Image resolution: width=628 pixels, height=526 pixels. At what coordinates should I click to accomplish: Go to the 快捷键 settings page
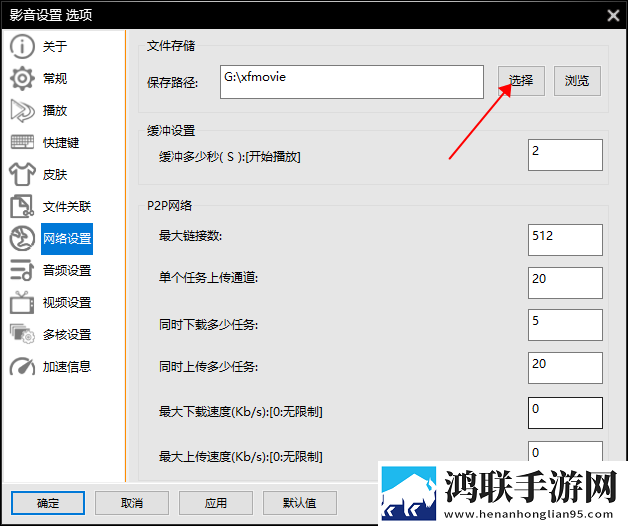61,143
